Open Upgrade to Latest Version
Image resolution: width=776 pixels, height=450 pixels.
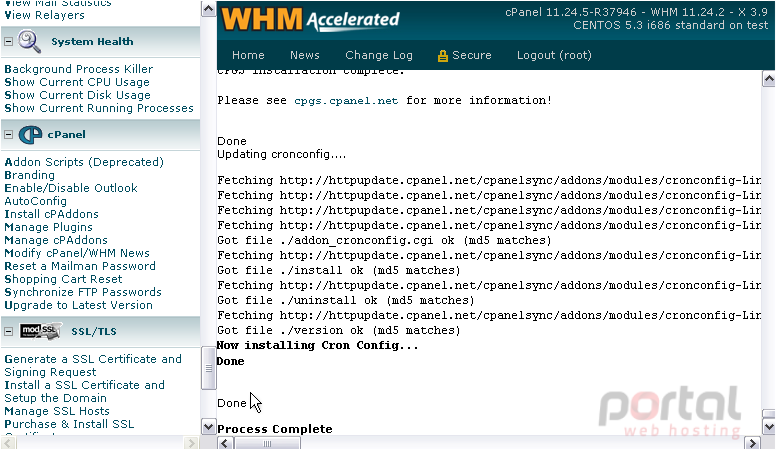point(78,305)
